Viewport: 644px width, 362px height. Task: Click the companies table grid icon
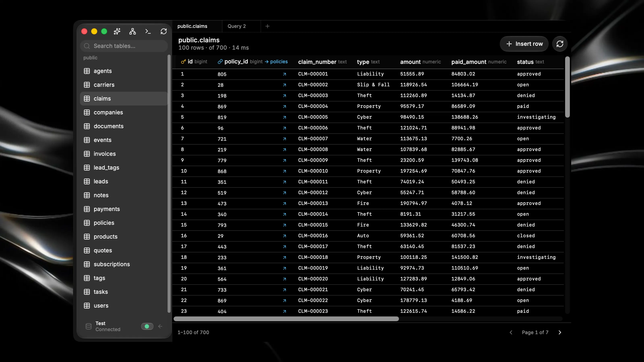tap(87, 112)
